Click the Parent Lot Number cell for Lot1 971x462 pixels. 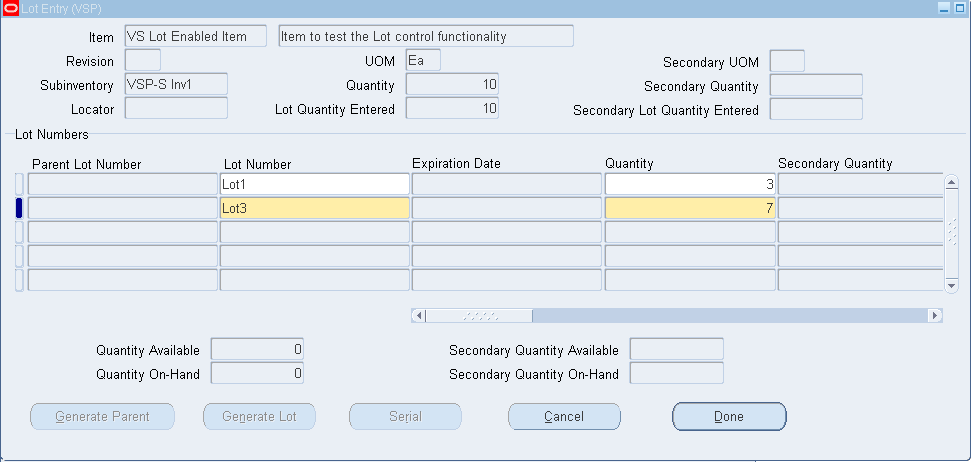[123, 184]
